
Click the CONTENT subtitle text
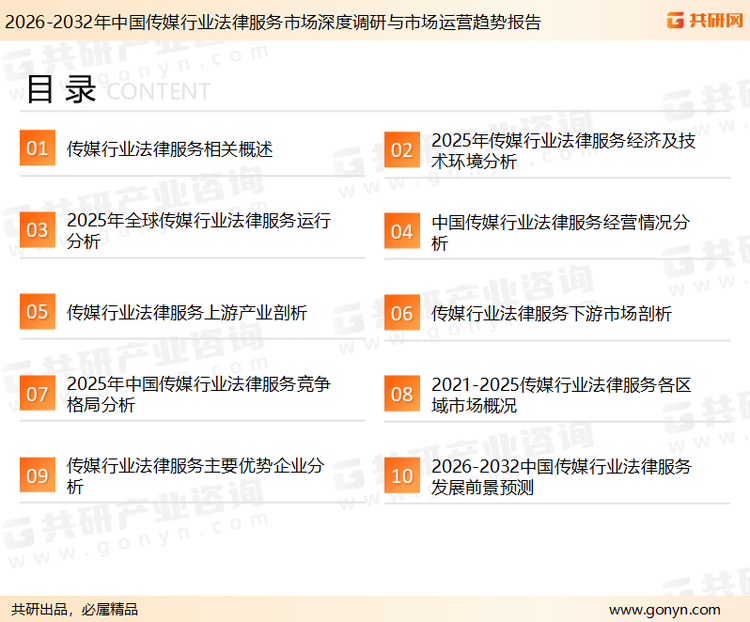158,91
